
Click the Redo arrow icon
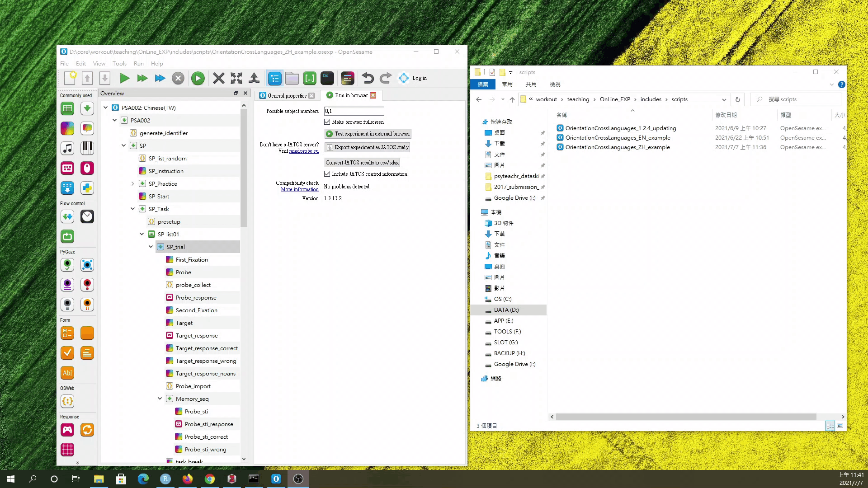386,78
